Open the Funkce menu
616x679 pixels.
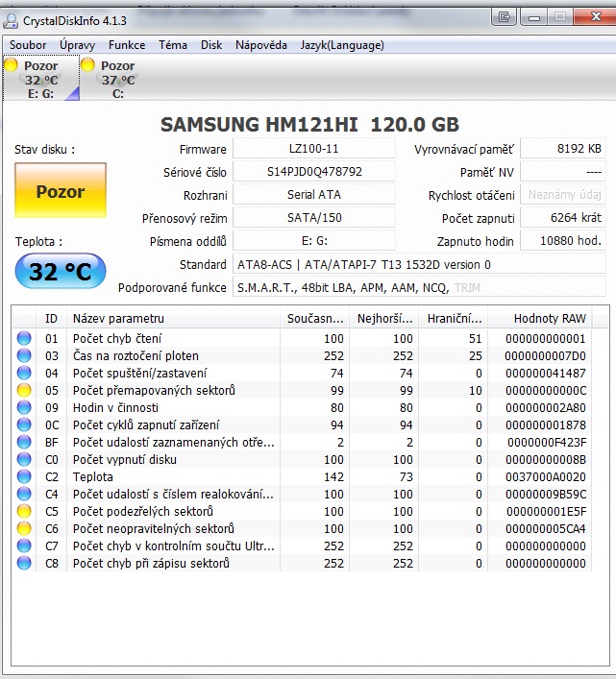click(x=127, y=45)
